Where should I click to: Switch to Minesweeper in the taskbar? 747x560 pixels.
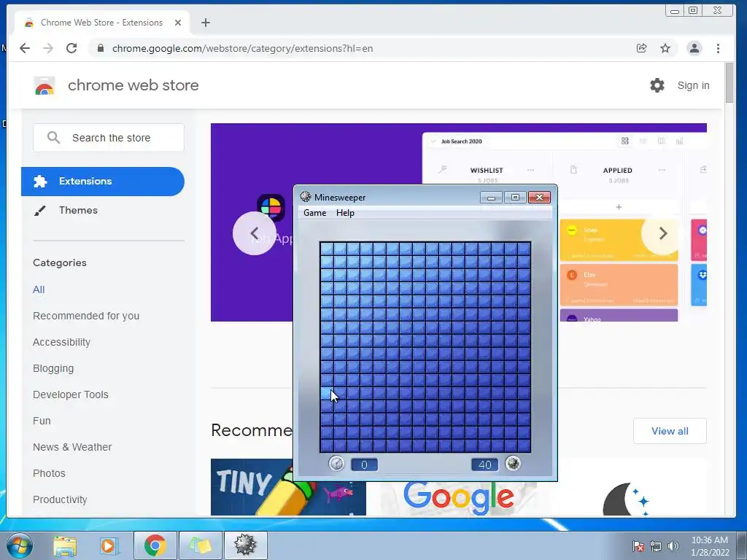pyautogui.click(x=245, y=545)
